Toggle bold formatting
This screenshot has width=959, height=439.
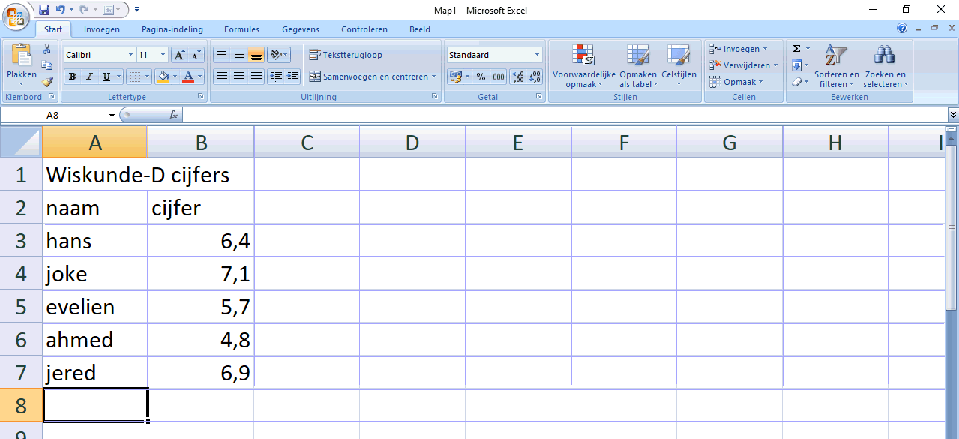(x=73, y=76)
